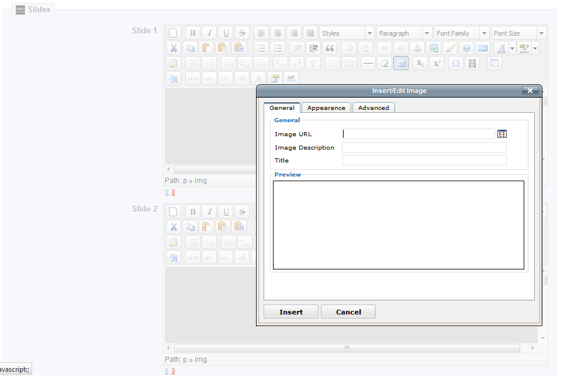Toggle Bold in Slide 1 toolbar
The width and height of the screenshot is (588, 377).
click(193, 33)
